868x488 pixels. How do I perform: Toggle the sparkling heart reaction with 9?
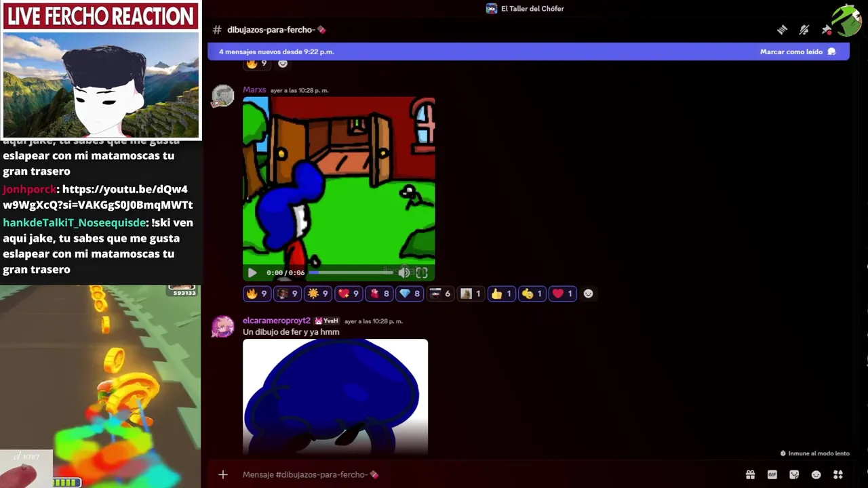pos(348,293)
